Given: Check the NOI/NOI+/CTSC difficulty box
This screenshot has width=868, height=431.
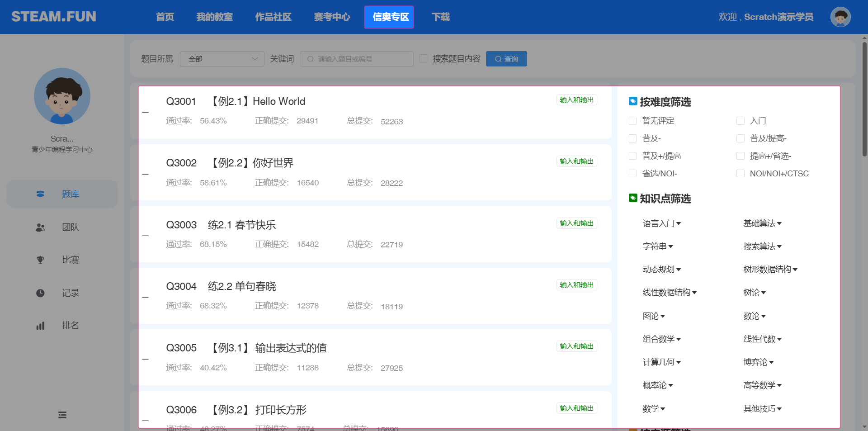Looking at the screenshot, I should 741,174.
